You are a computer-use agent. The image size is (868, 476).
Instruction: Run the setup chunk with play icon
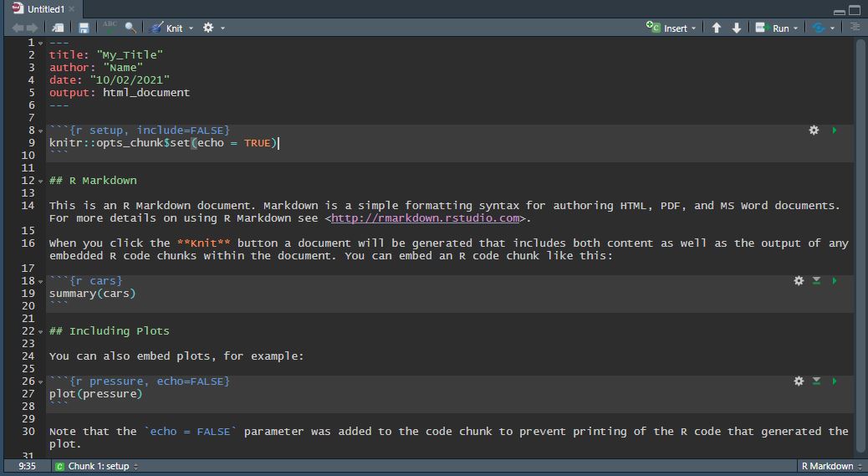tap(835, 131)
